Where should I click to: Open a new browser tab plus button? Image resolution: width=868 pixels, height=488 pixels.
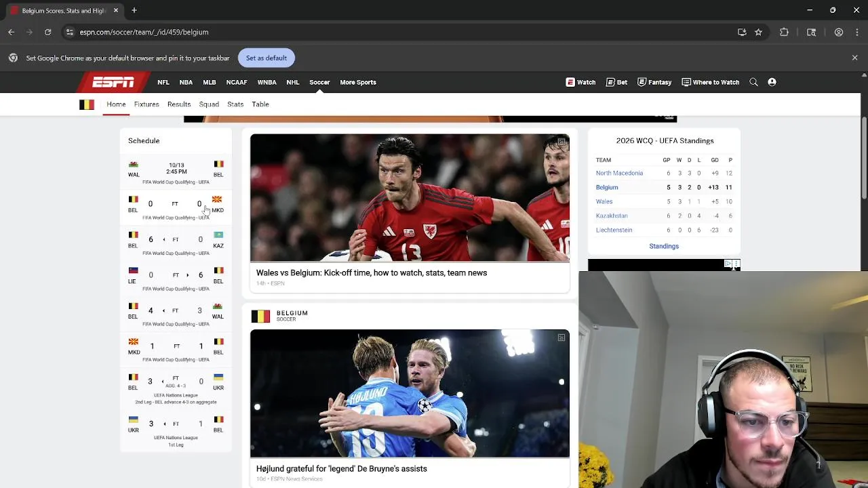pyautogui.click(x=134, y=10)
